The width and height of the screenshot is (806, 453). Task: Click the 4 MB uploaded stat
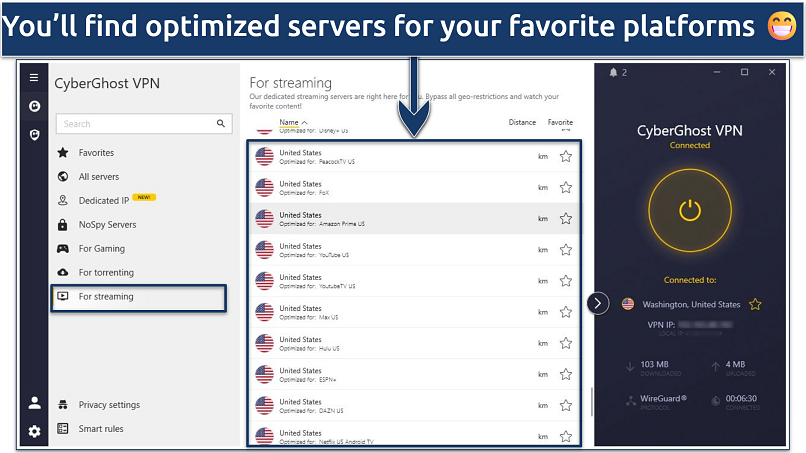coord(735,364)
